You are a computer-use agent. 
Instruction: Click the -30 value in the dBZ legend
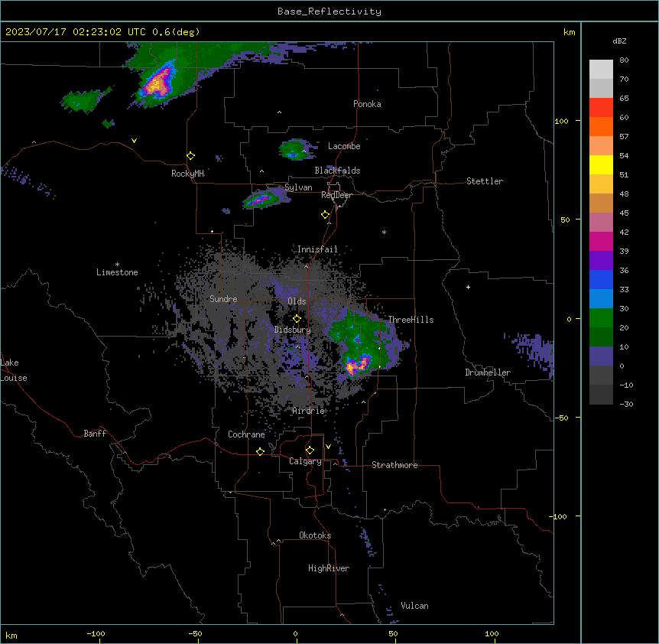point(626,405)
